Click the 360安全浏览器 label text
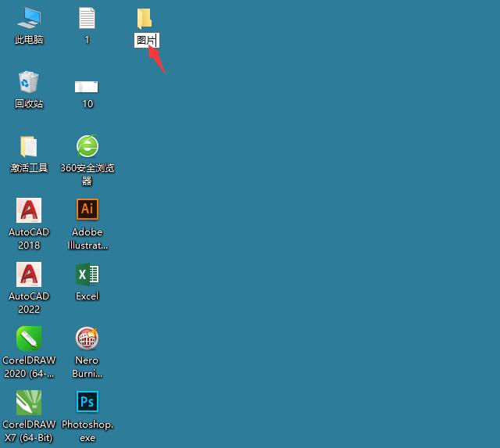This screenshot has width=500, height=448. [x=87, y=174]
